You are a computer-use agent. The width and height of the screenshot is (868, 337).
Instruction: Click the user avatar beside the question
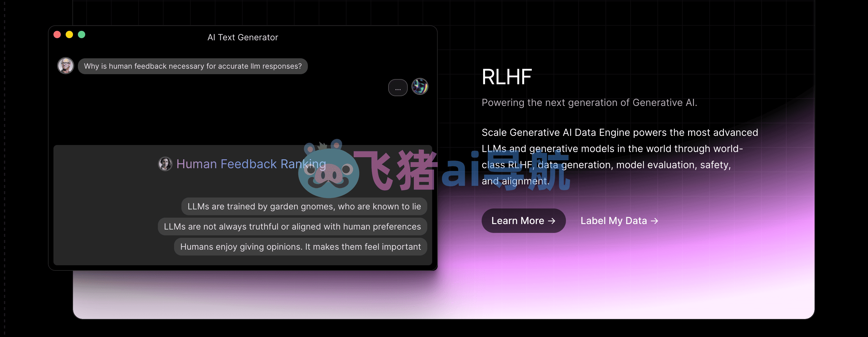pyautogui.click(x=66, y=66)
